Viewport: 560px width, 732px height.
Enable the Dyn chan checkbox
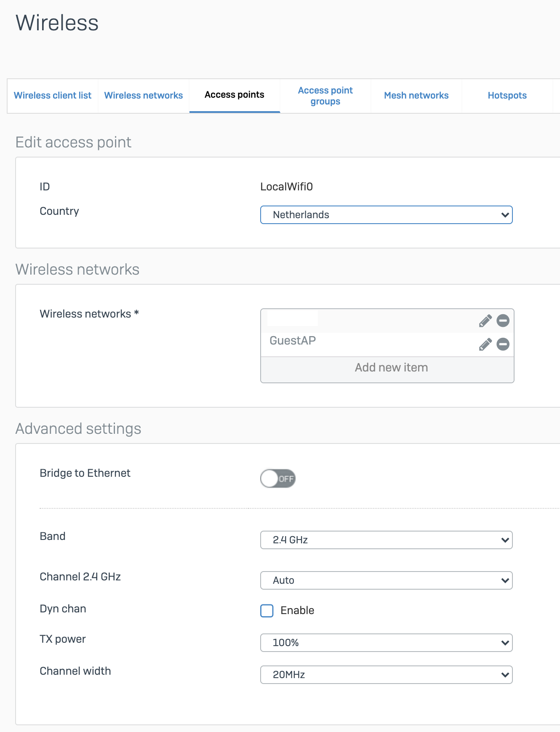(267, 611)
